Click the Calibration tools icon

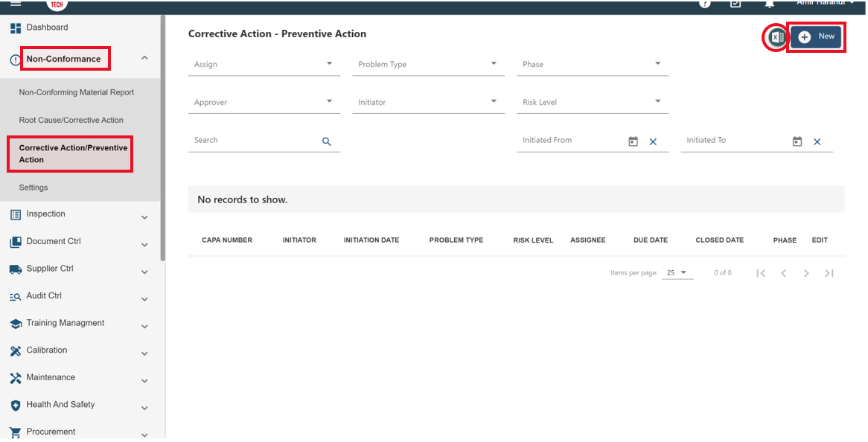[14, 350]
